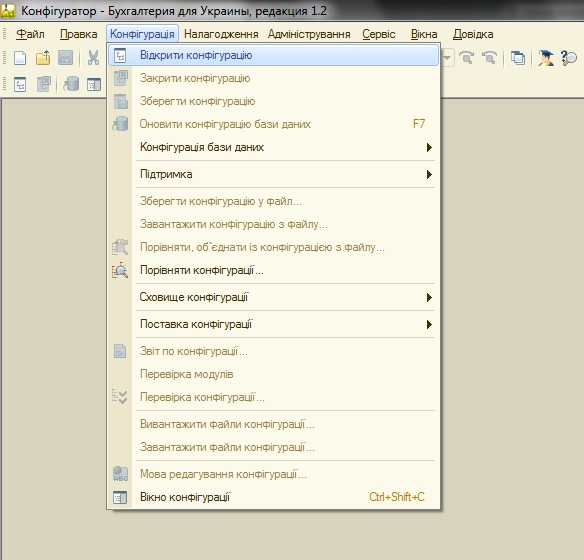Image resolution: width=584 pixels, height=560 pixels.
Task: Click Close configuration icon in second toolbar
Action: click(44, 84)
